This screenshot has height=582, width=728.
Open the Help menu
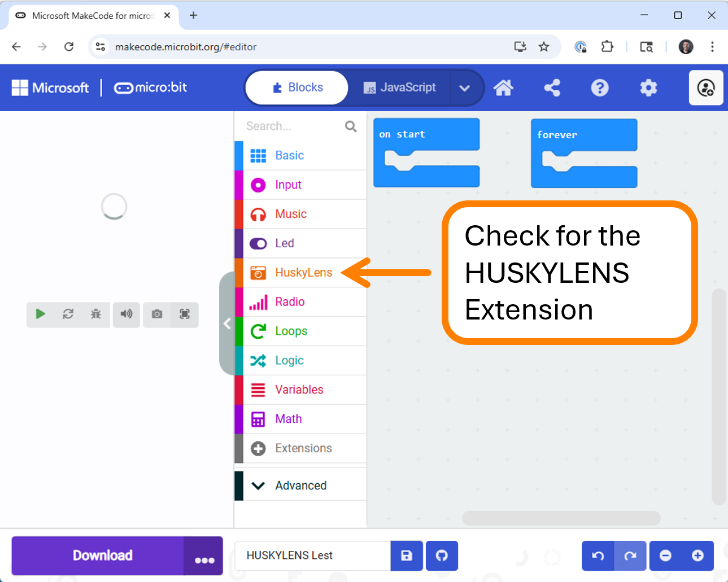point(600,88)
